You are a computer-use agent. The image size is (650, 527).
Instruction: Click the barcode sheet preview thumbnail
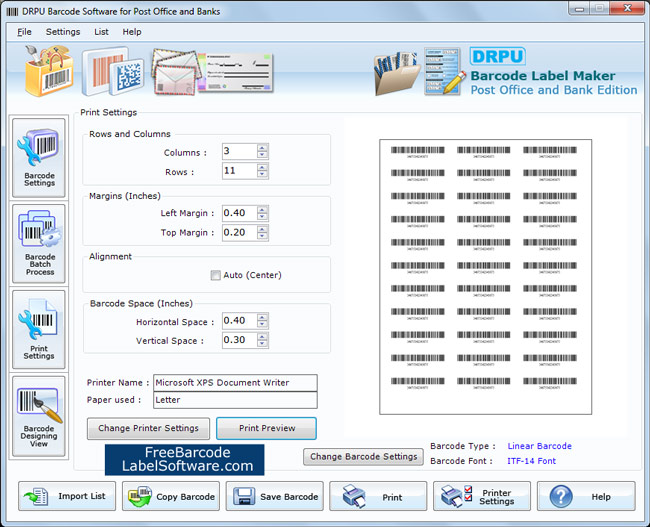(485, 277)
